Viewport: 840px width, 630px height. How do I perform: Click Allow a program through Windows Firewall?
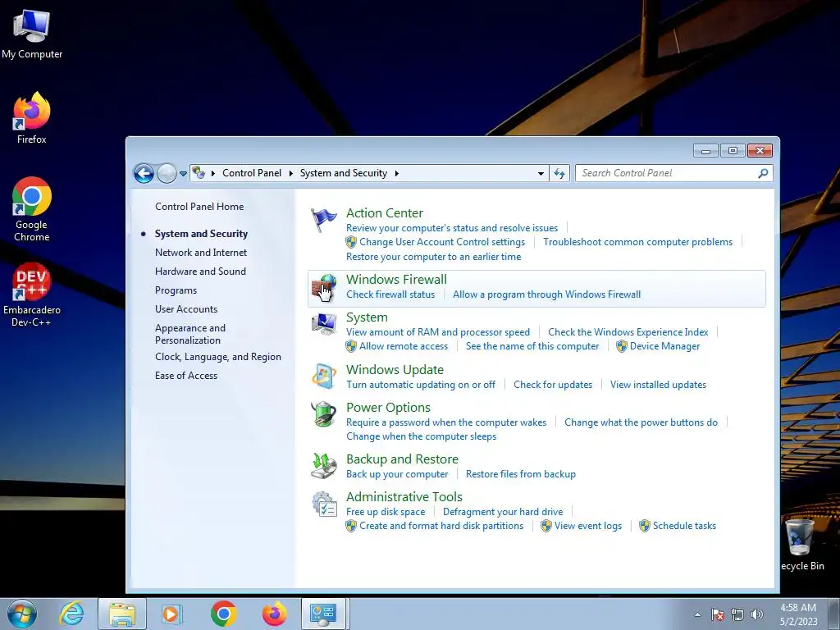pyautogui.click(x=546, y=294)
